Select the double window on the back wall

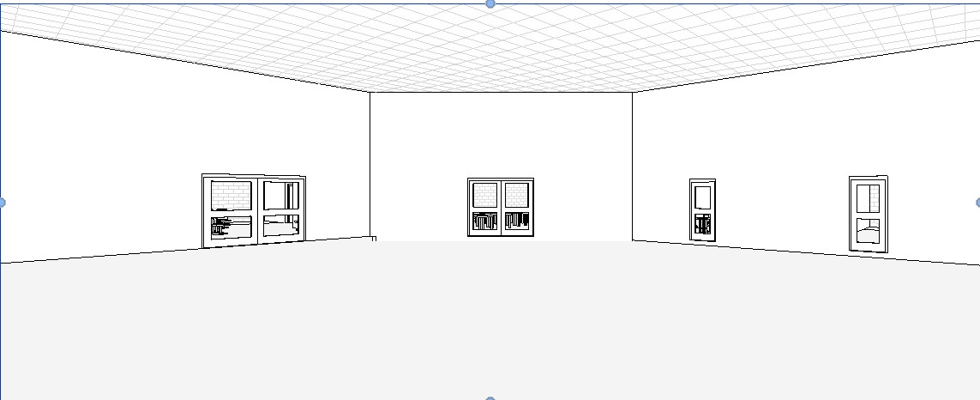[x=501, y=207]
